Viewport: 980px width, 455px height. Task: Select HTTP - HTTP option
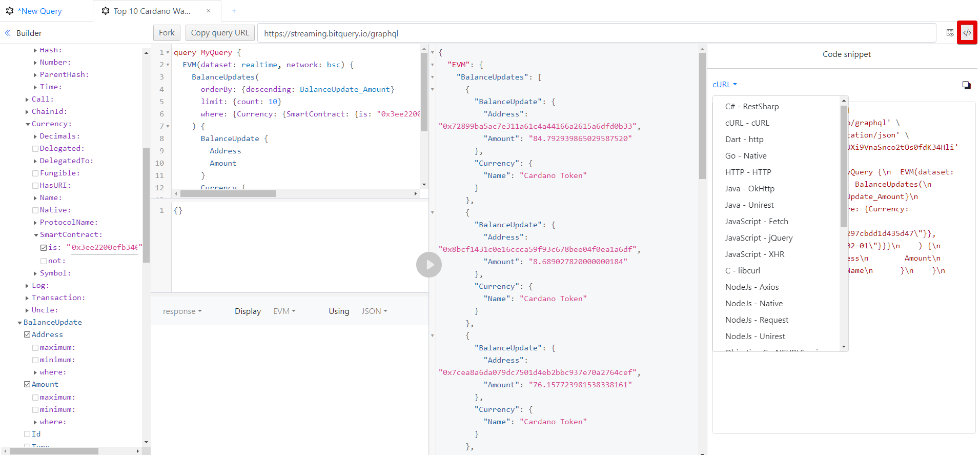click(x=748, y=172)
